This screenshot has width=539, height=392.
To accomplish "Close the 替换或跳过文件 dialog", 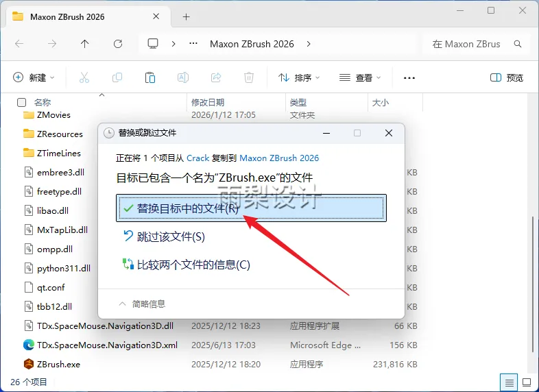I will [x=389, y=133].
